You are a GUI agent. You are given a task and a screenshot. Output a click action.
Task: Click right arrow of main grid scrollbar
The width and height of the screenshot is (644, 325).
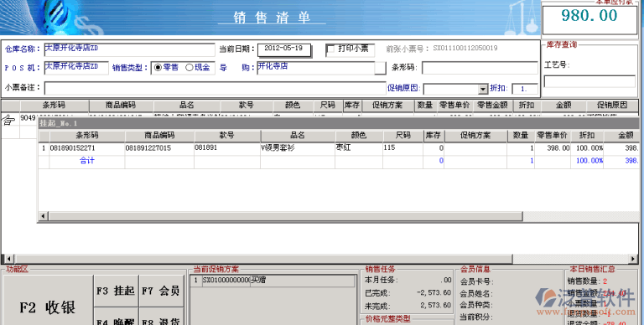[x=633, y=259]
